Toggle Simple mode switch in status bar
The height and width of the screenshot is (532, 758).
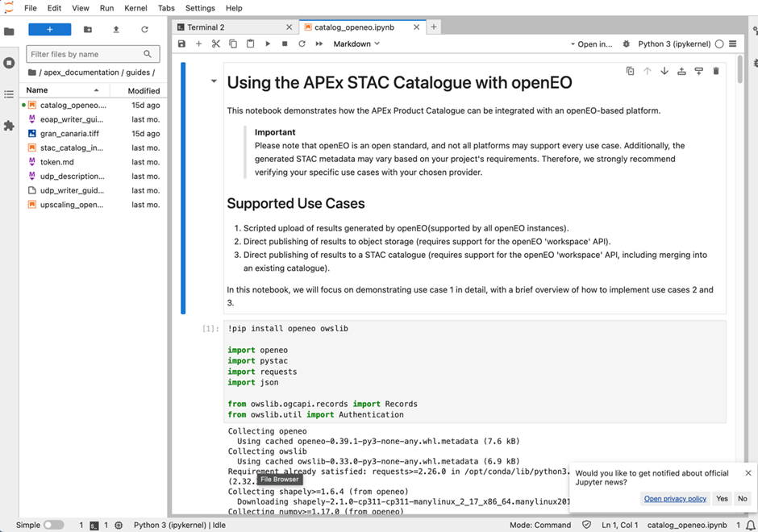[54, 525]
